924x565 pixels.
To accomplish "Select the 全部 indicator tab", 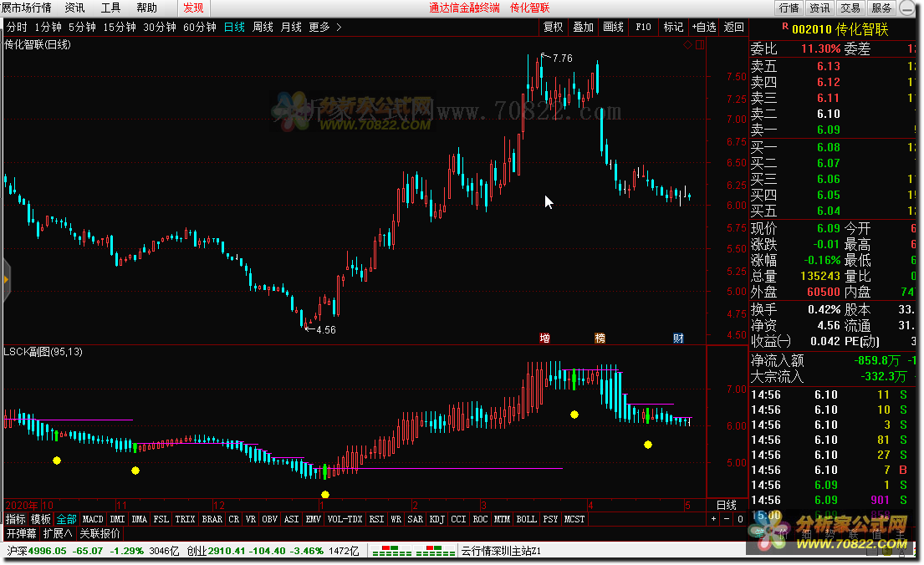I will [67, 519].
